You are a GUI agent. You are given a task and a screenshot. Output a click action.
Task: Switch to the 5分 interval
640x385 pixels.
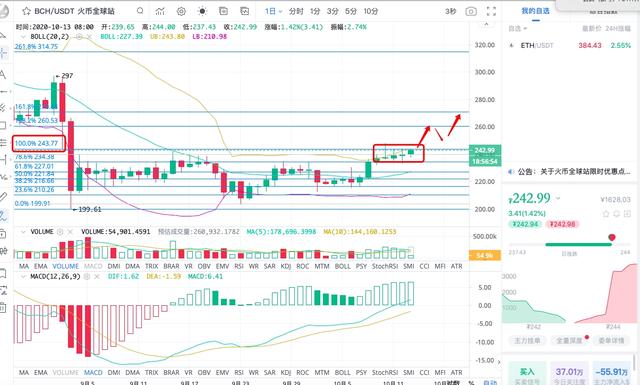pos(351,11)
